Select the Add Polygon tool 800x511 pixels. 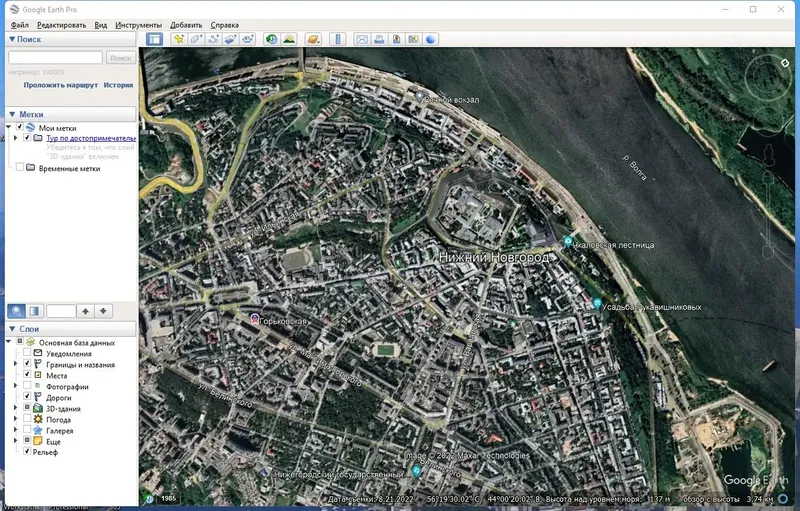tap(196, 39)
